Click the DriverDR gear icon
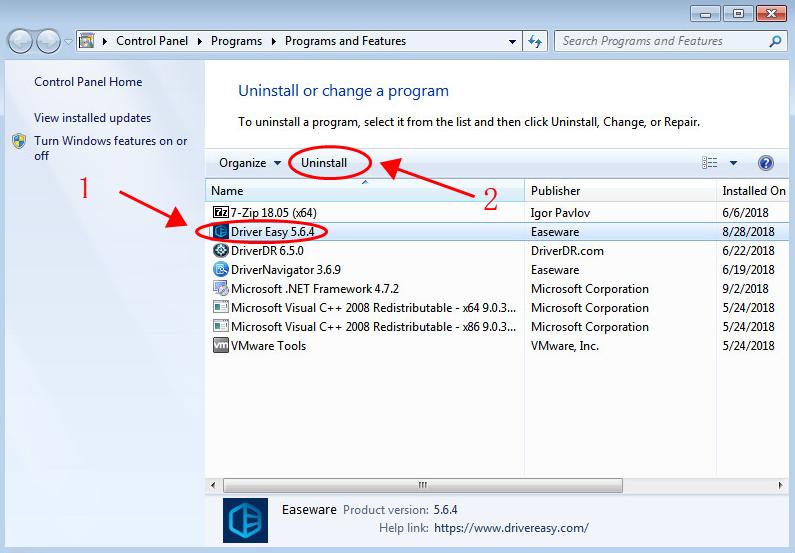The image size is (795, 553). click(221, 250)
